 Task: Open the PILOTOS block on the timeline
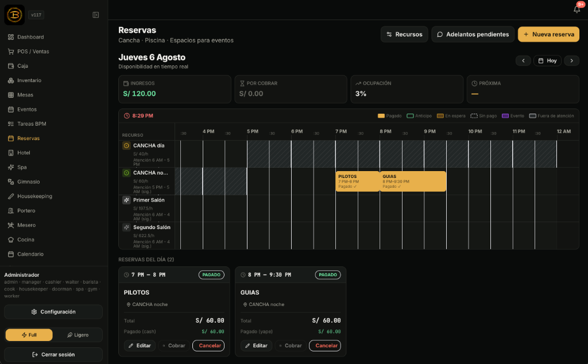[x=357, y=181]
